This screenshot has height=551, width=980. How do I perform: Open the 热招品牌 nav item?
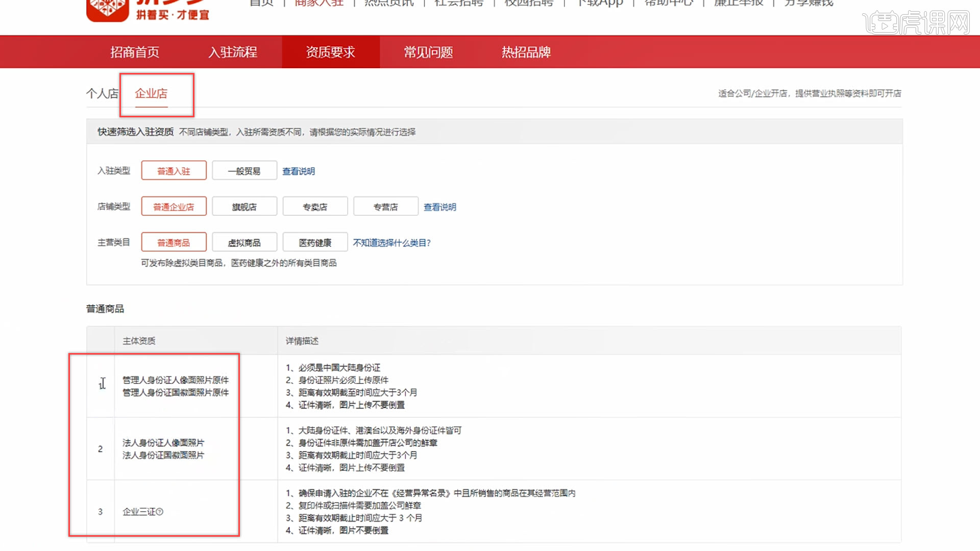(x=526, y=52)
